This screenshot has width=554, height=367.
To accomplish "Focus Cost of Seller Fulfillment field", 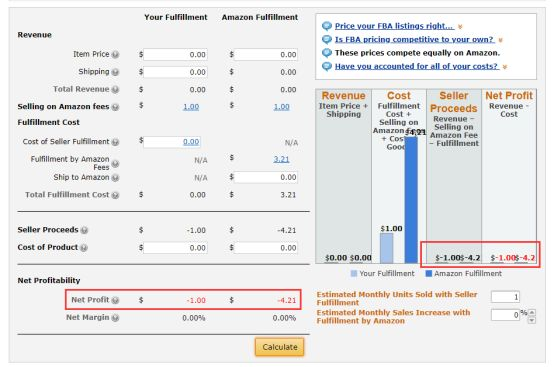I will tap(172, 142).
